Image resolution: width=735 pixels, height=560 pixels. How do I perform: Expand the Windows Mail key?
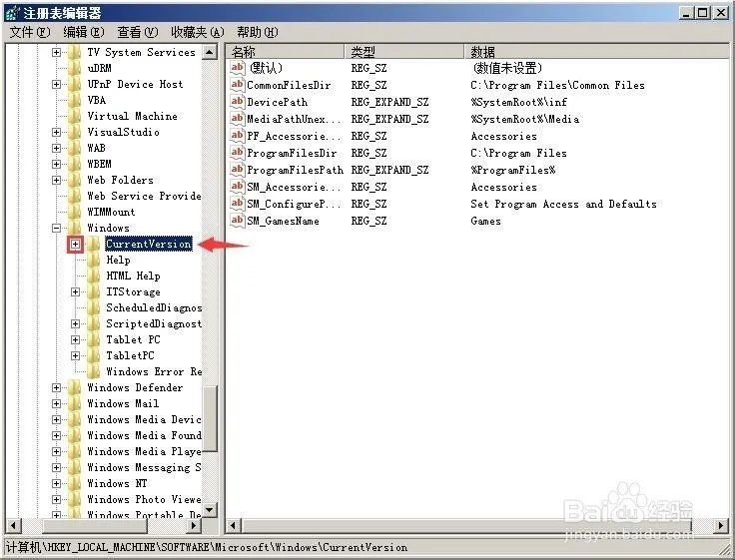pos(56,403)
